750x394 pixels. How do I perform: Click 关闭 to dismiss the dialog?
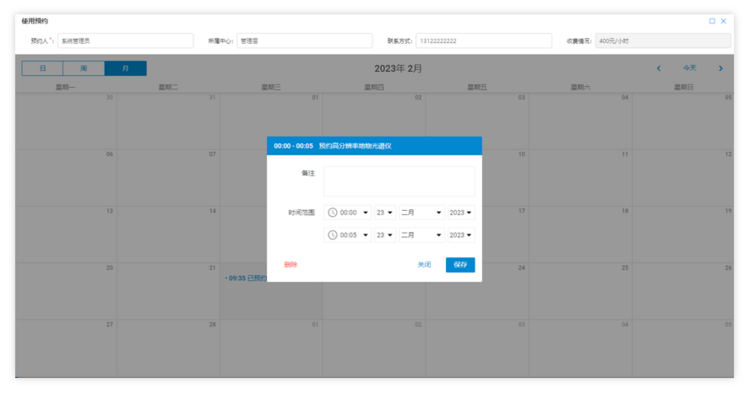424,265
